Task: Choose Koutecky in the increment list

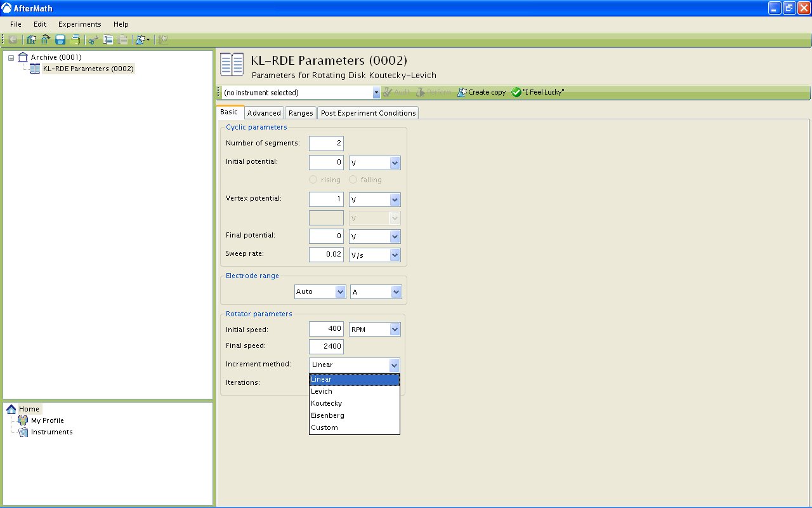Action: (x=355, y=403)
